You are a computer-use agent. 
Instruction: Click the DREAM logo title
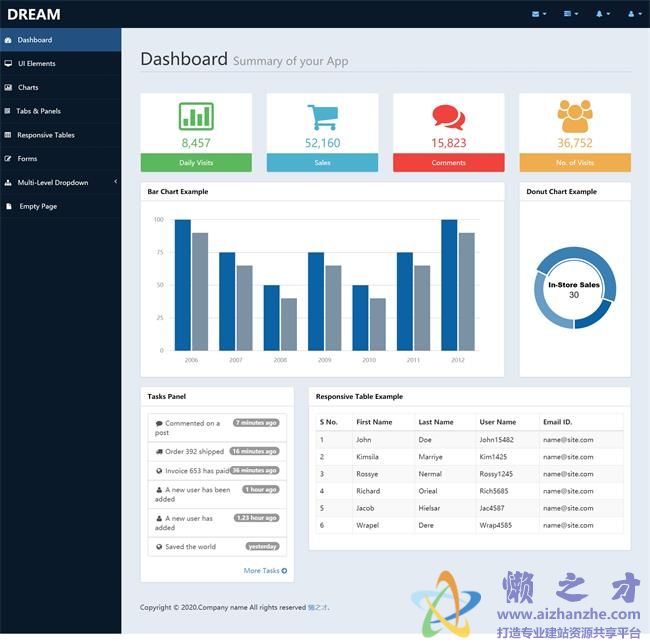point(34,14)
